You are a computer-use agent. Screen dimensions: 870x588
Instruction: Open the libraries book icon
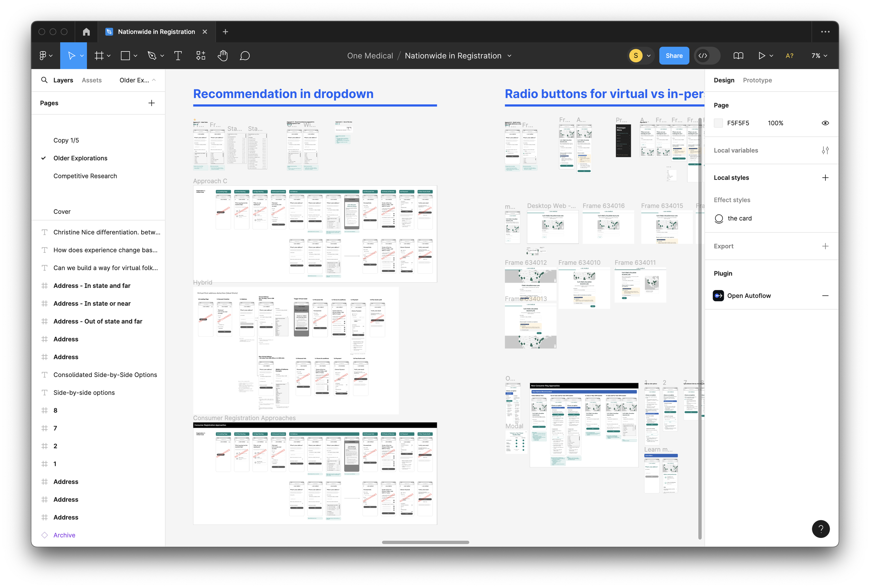coord(738,56)
